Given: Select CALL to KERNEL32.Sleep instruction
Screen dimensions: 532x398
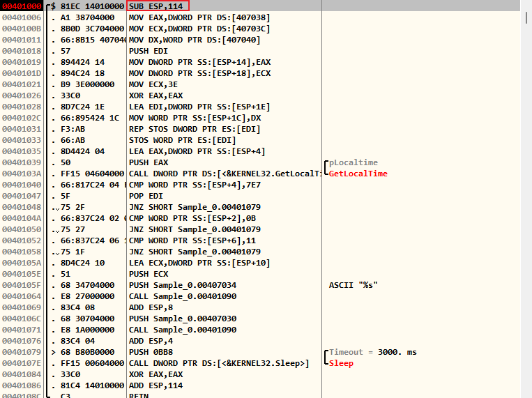Looking at the screenshot, I should click(219, 363).
